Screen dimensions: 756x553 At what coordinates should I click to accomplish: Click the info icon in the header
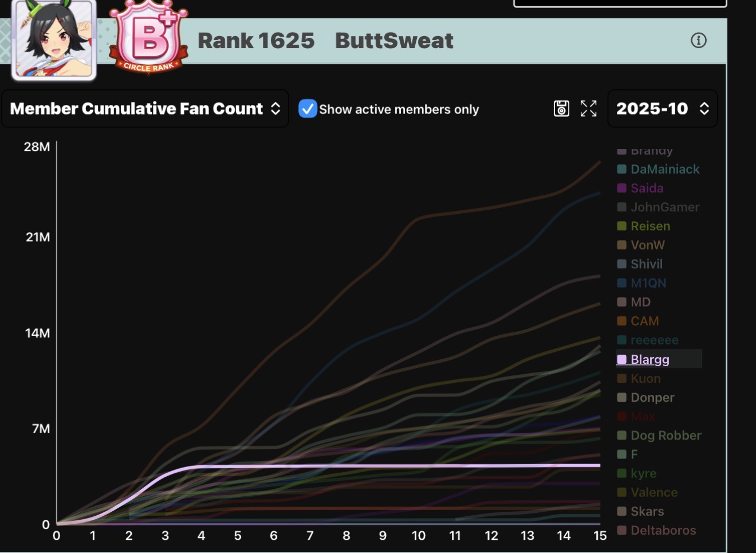(x=698, y=40)
